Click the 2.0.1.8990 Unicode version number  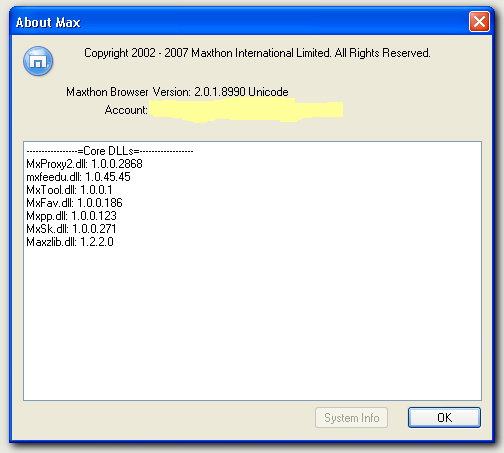click(241, 92)
